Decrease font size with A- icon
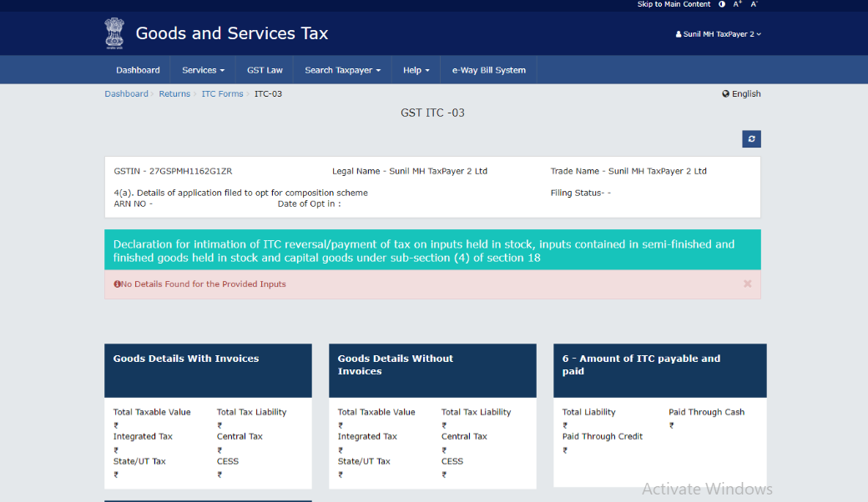868x502 pixels. tap(754, 4)
